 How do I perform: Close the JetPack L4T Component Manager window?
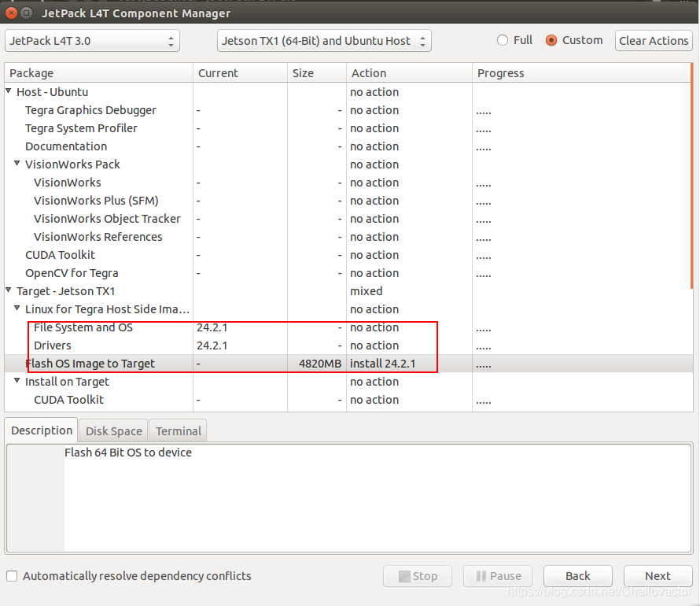click(x=11, y=13)
